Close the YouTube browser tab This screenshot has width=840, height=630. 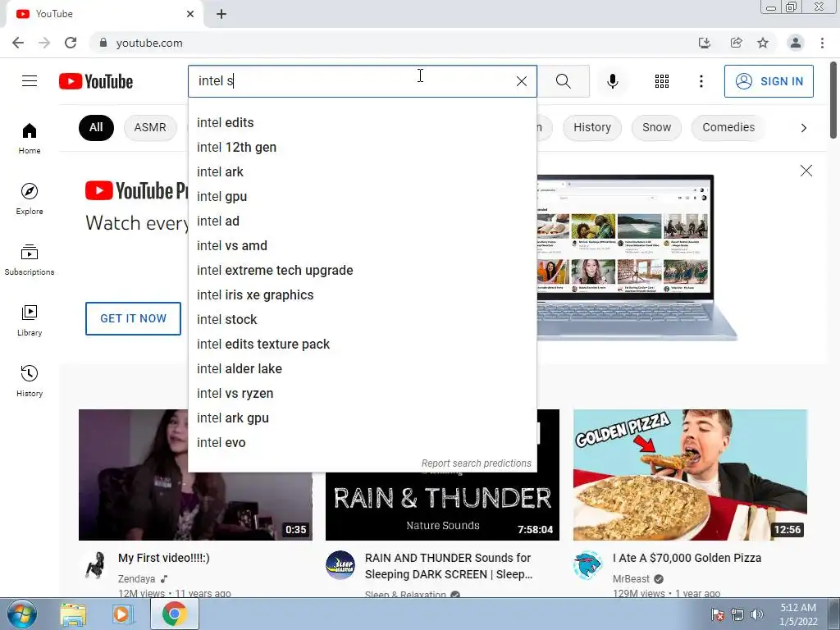point(190,14)
